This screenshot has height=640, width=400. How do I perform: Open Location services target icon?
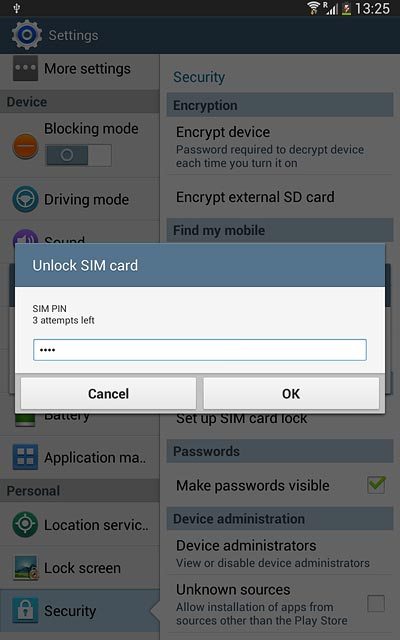pyautogui.click(x=25, y=524)
